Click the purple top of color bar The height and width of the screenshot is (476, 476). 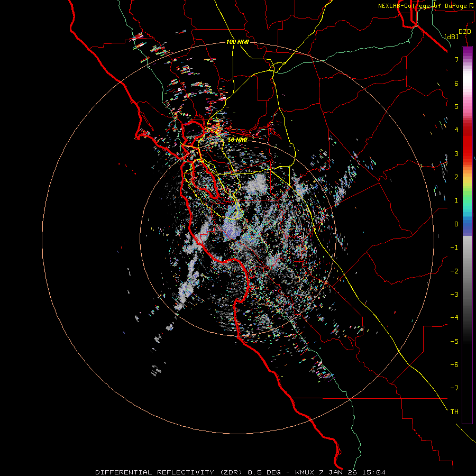click(467, 52)
